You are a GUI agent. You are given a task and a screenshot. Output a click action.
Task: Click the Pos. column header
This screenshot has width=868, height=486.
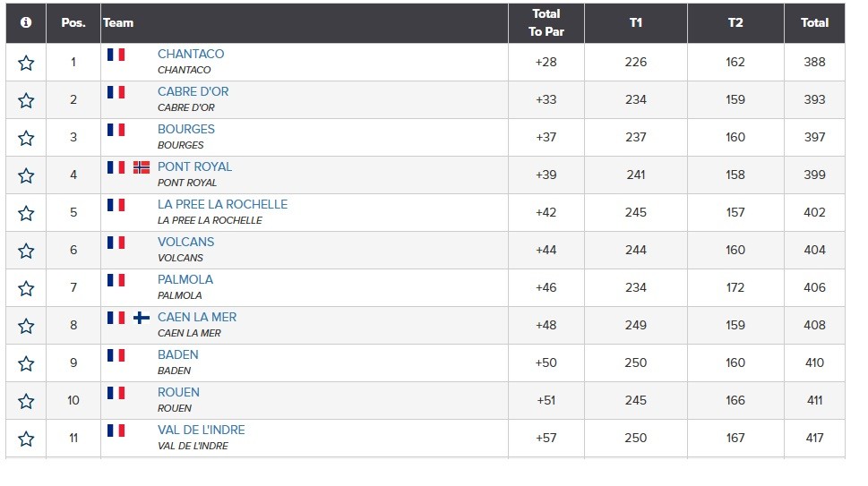coord(73,22)
